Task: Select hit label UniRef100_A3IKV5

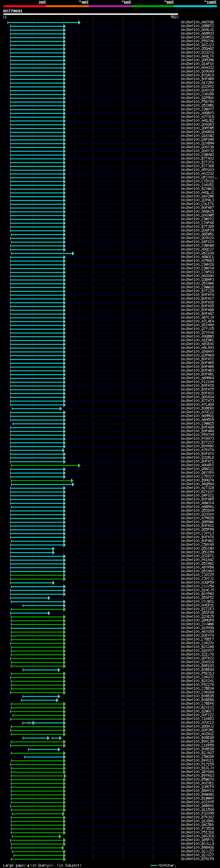Action: pos(197,802)
